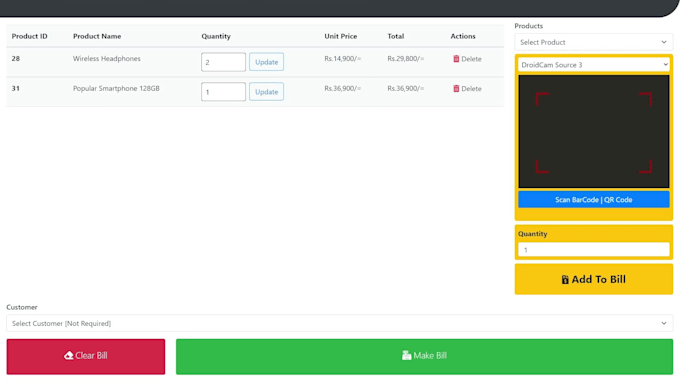680x383 pixels.
Task: Click the eraser icon on Clear Bill
Action: pyautogui.click(x=69, y=356)
